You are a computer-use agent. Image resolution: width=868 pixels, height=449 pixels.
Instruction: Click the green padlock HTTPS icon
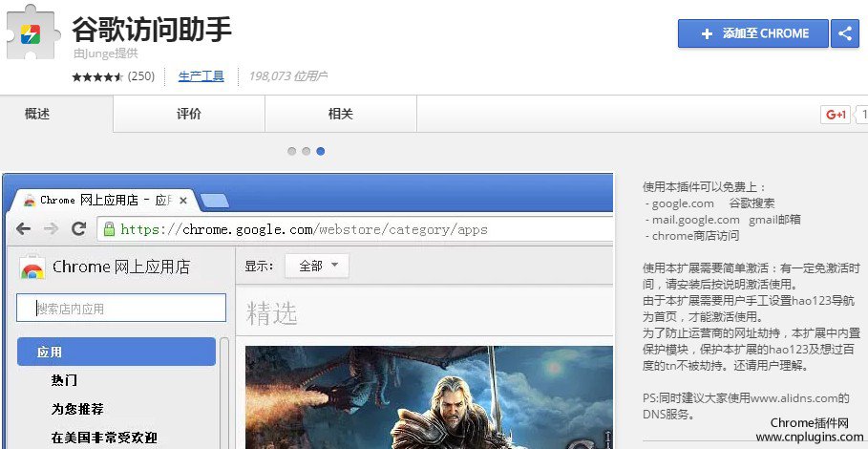(109, 229)
